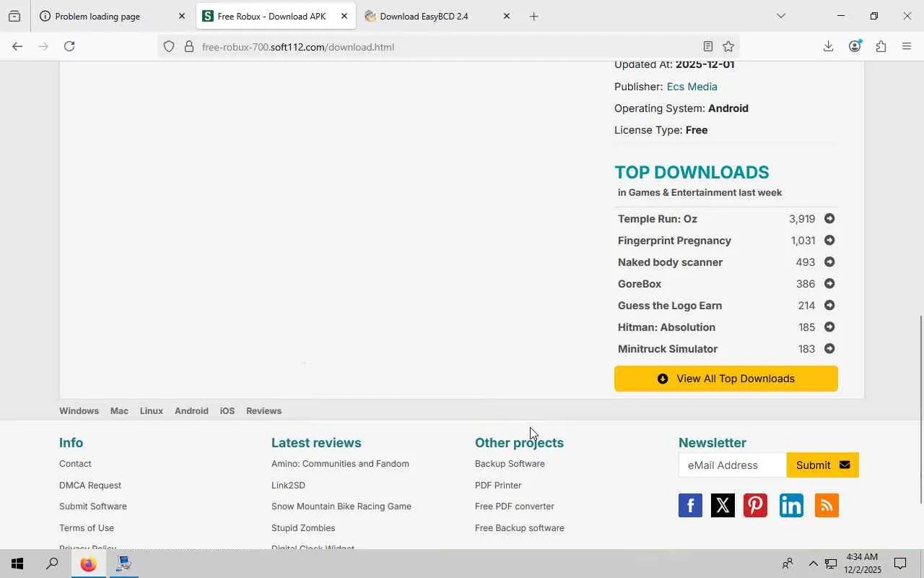The image size is (924, 578).
Task: Open taskbar search
Action: (52, 564)
